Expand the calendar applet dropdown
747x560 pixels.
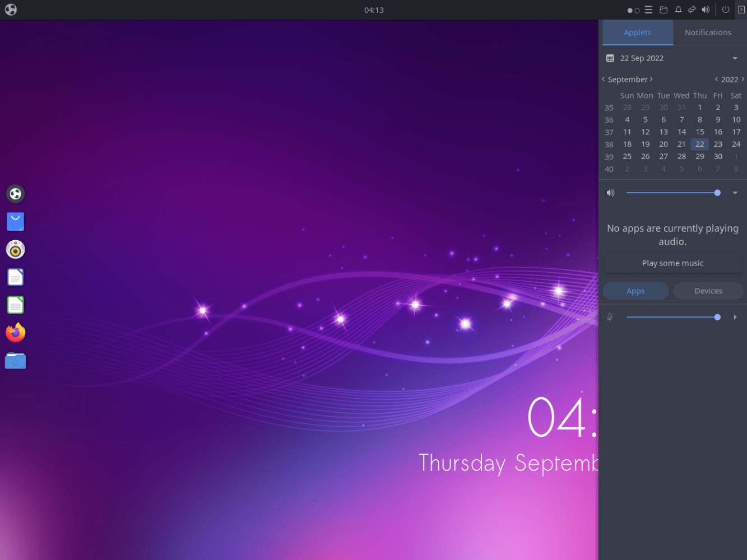point(735,58)
